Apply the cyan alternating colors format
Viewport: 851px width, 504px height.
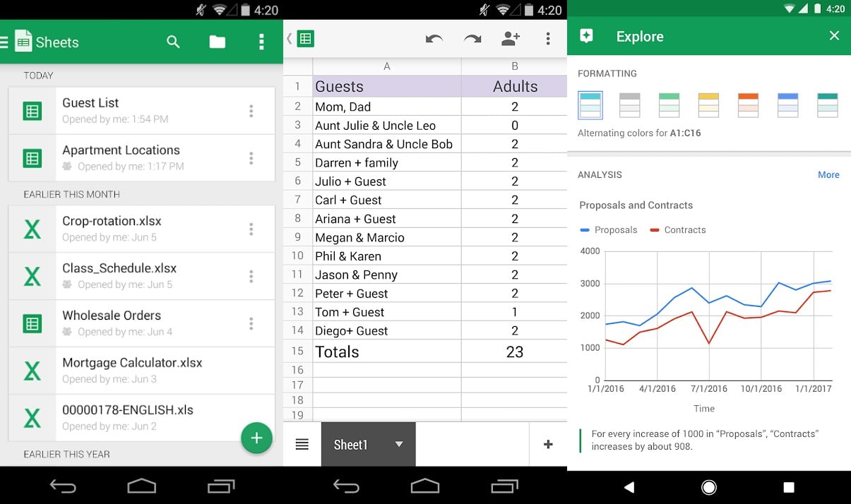pyautogui.click(x=590, y=105)
